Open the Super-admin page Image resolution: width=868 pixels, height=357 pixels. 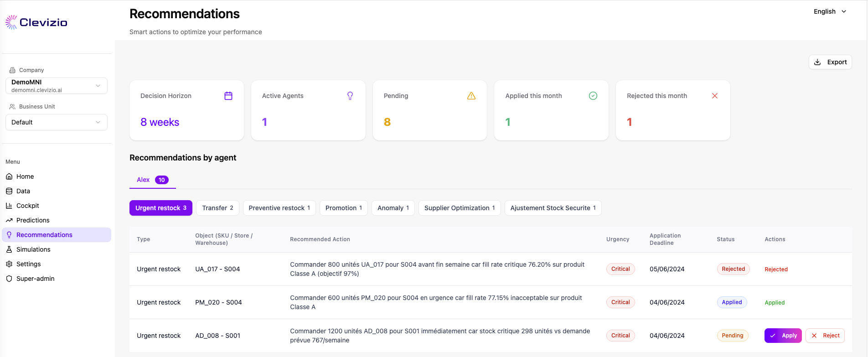[x=57, y=279]
